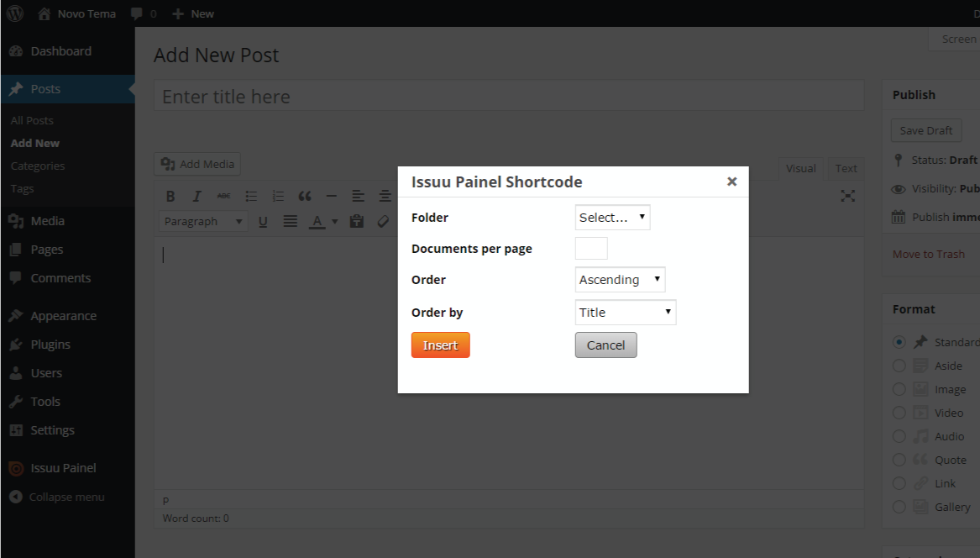Click the orange Insert button
The height and width of the screenshot is (558, 980).
point(441,345)
